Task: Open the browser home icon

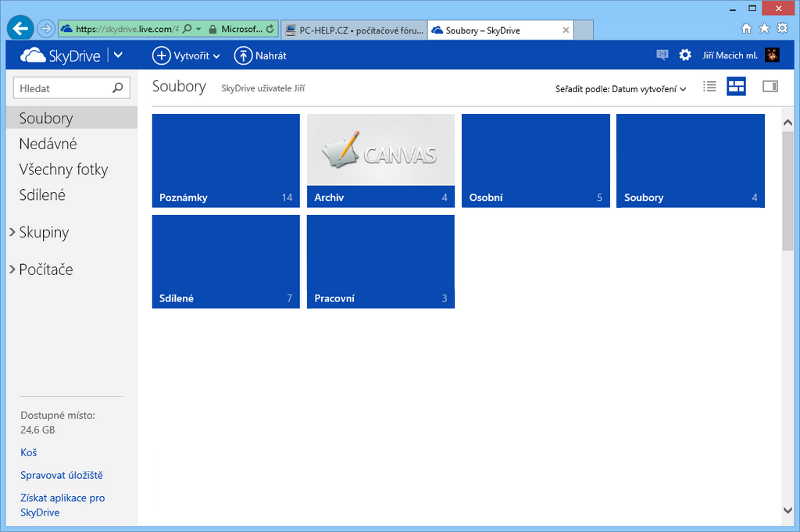Action: tap(746, 28)
